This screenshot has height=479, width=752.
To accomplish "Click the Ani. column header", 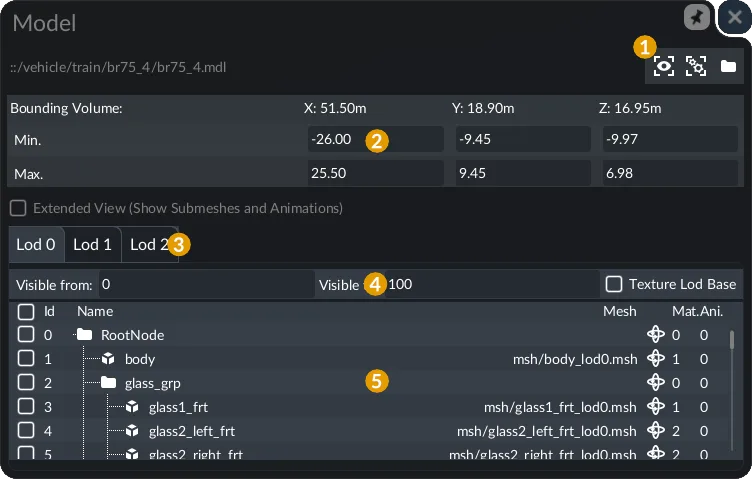I will (711, 311).
